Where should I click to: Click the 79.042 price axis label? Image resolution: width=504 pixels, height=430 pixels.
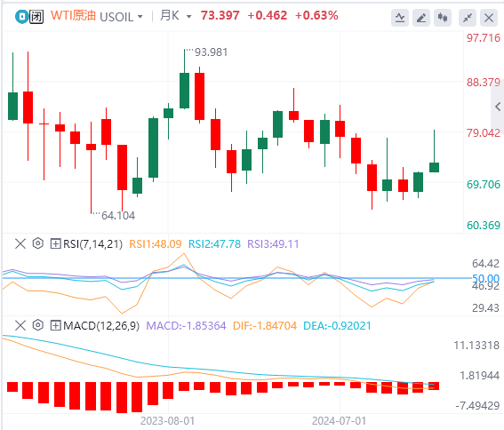tap(484, 132)
